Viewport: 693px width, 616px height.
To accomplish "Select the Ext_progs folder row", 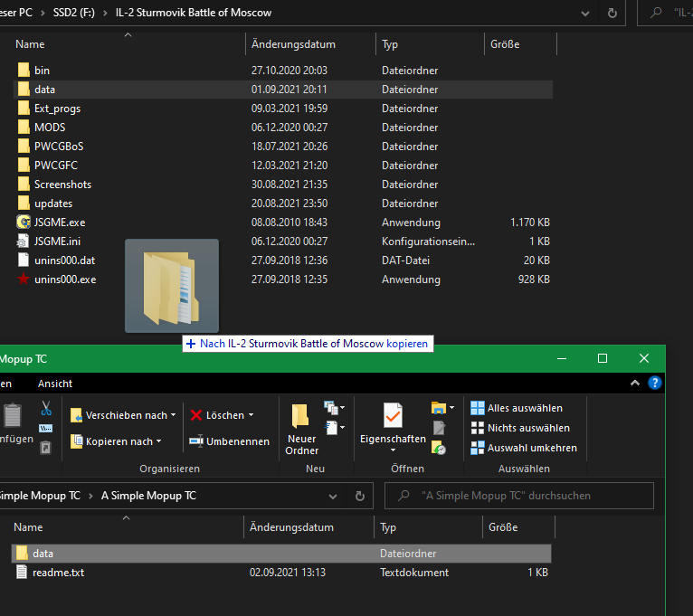I will click(x=283, y=109).
